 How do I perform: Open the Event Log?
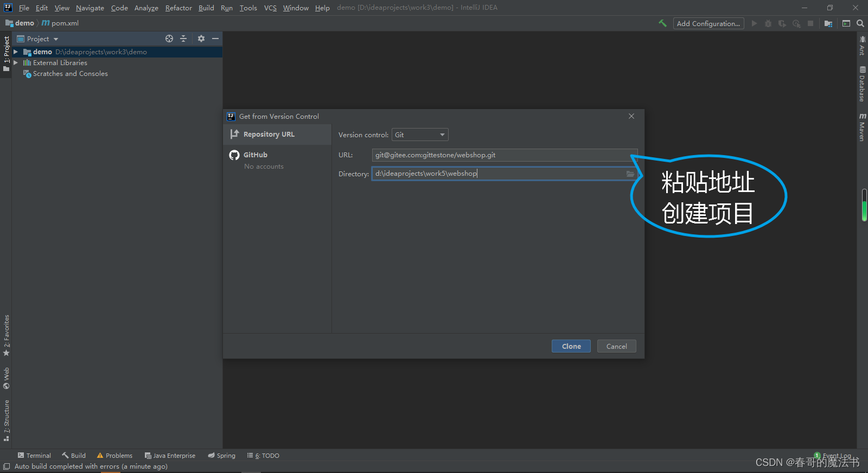pos(833,456)
